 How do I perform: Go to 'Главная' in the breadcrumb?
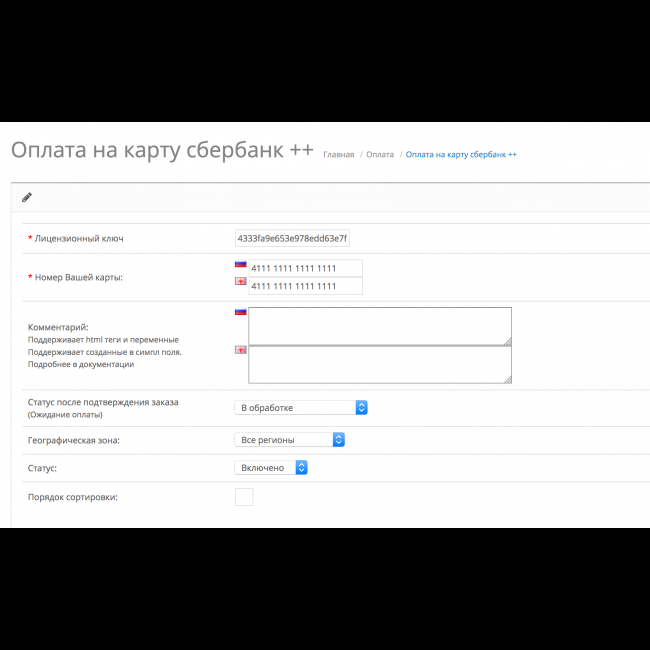338,155
